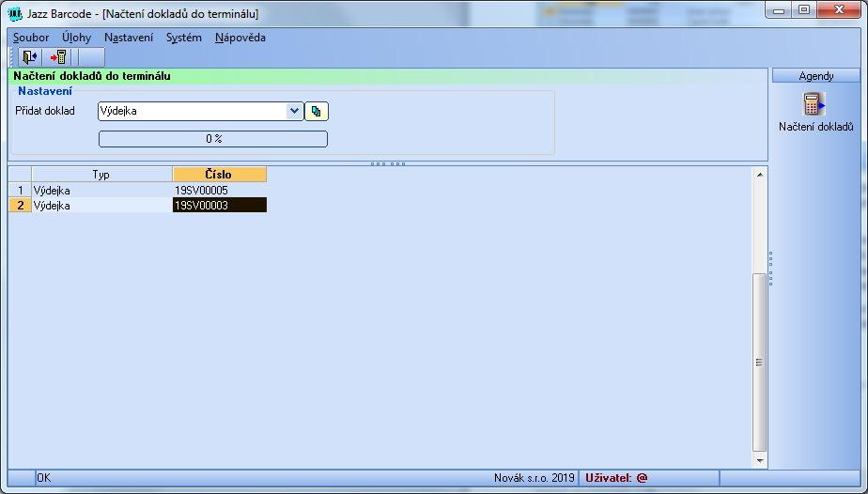Click the exit door toolbar icon
The image size is (868, 494).
(29, 57)
